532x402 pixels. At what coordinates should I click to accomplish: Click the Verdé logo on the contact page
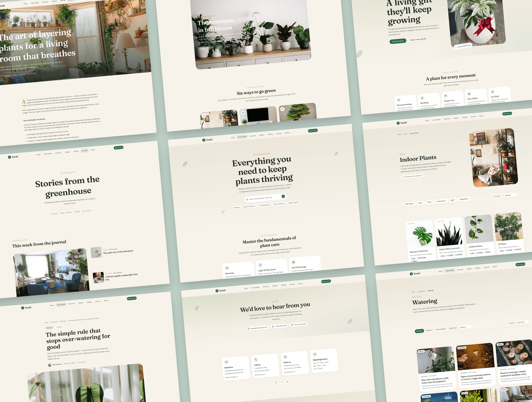(x=221, y=291)
